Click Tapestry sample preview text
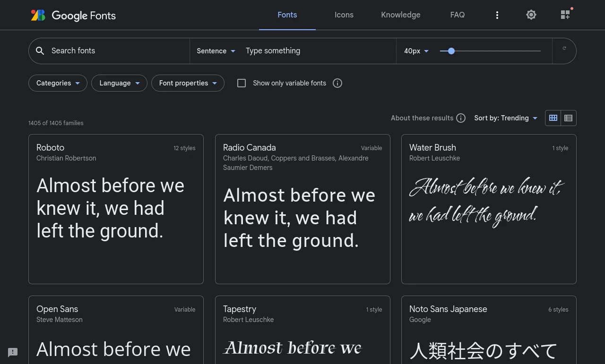 point(293,348)
